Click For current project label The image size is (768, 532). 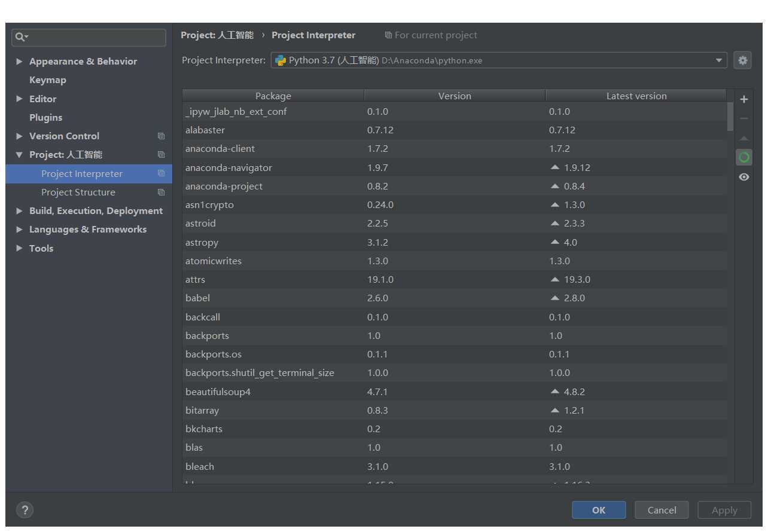435,35
